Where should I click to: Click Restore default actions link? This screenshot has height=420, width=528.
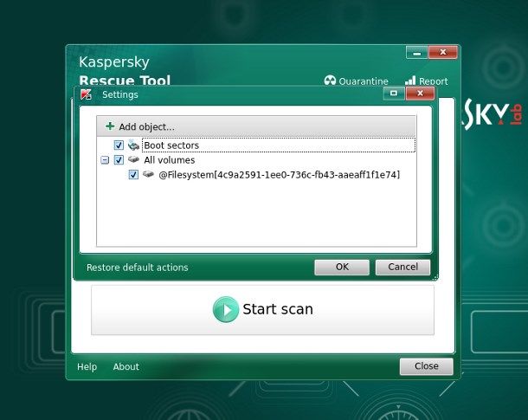tap(138, 268)
